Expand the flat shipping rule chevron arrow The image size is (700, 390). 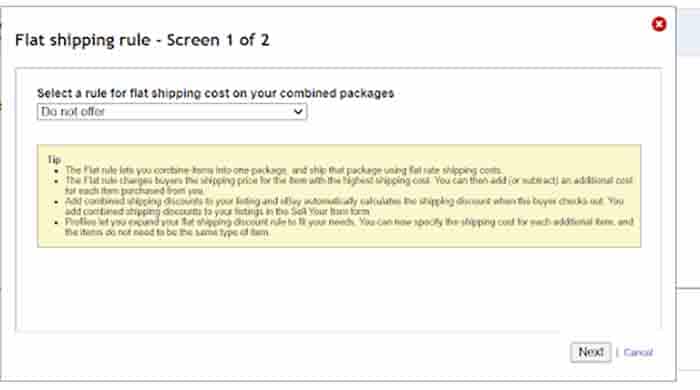(298, 112)
